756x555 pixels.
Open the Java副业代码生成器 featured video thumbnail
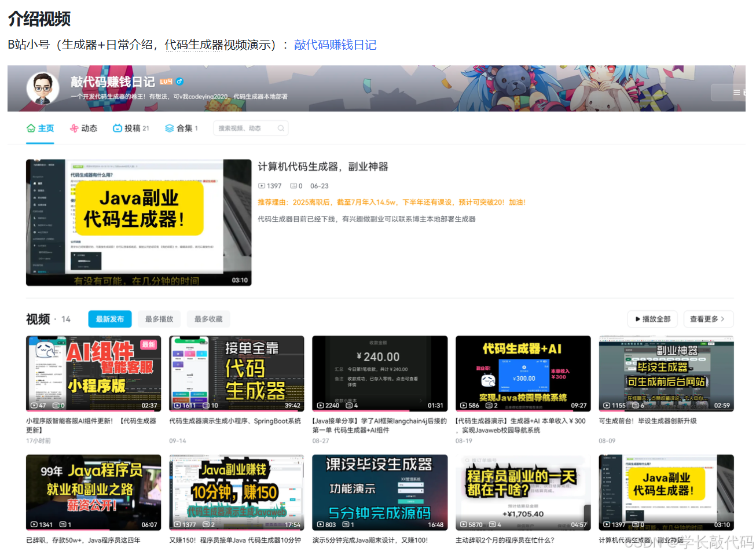point(138,222)
